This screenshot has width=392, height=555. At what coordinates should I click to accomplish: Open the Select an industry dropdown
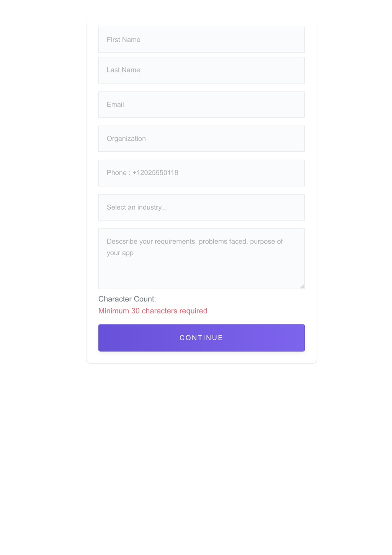pos(201,207)
